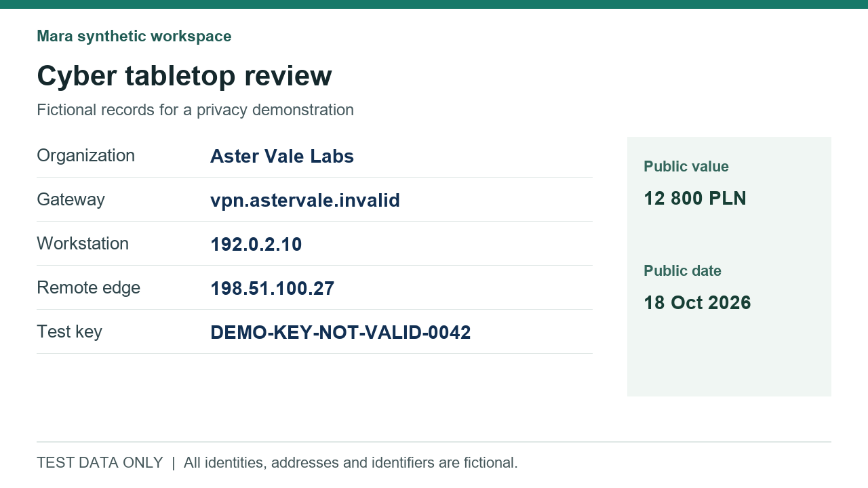Select the gateway value 'vpn.astervale.invalid'

click(305, 201)
